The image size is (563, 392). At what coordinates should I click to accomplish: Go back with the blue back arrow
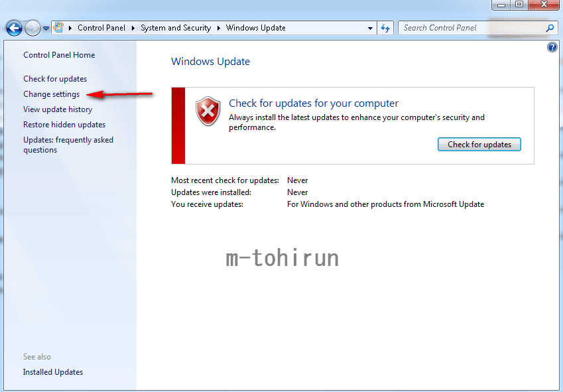pos(14,28)
